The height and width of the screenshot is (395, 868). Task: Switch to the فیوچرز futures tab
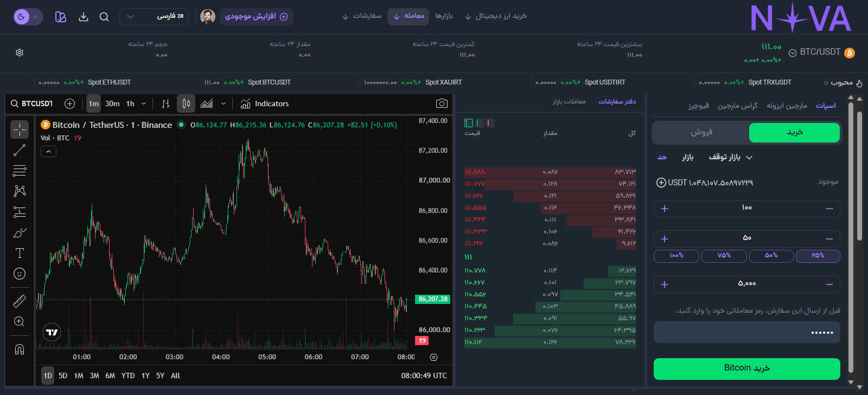click(x=699, y=106)
